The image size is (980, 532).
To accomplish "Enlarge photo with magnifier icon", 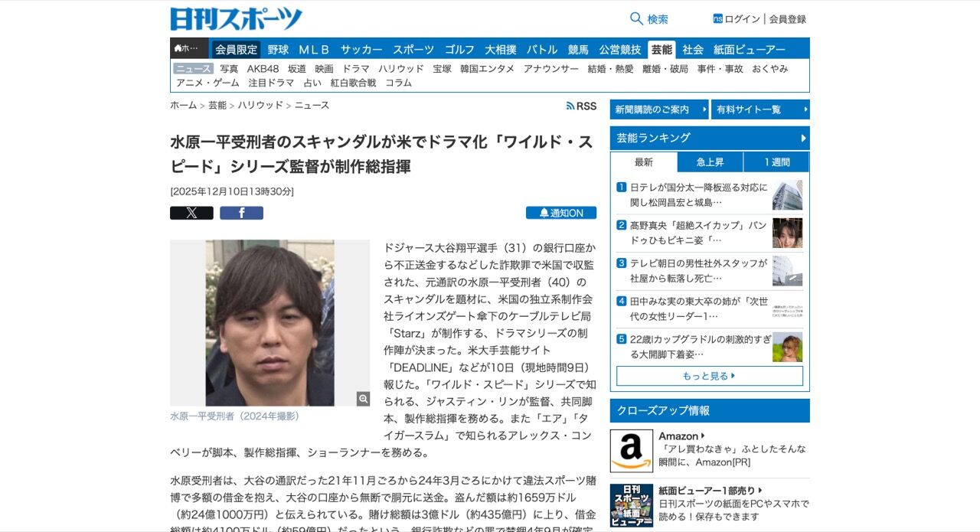I will pyautogui.click(x=363, y=399).
